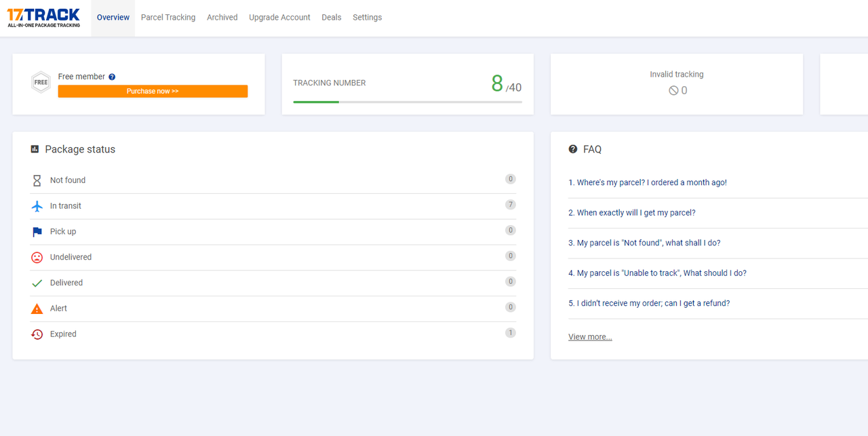Screen dimensions: 868x436
Task: Click the Not found status label
Action: click(x=68, y=180)
